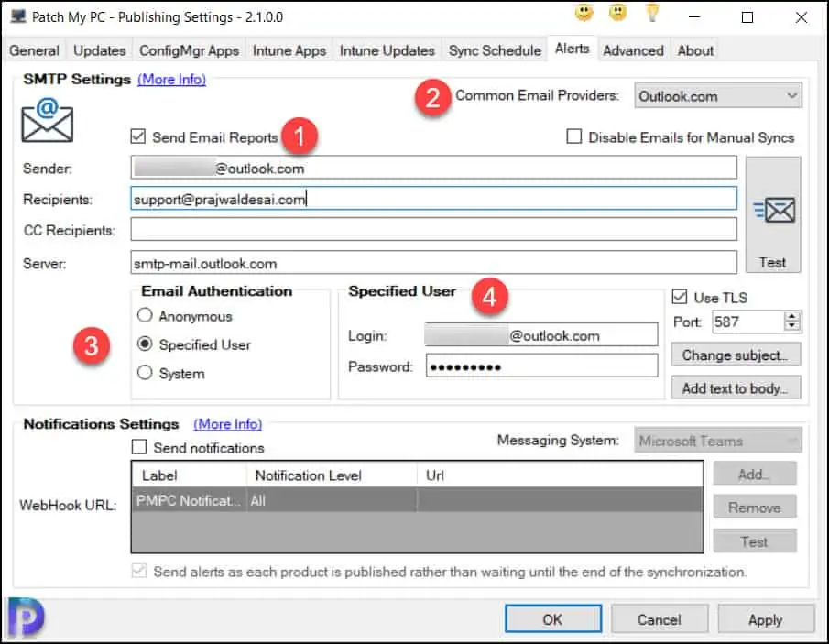Decrease the Port value with down arrow
Viewport: 829px width, 644px height.
[x=791, y=326]
